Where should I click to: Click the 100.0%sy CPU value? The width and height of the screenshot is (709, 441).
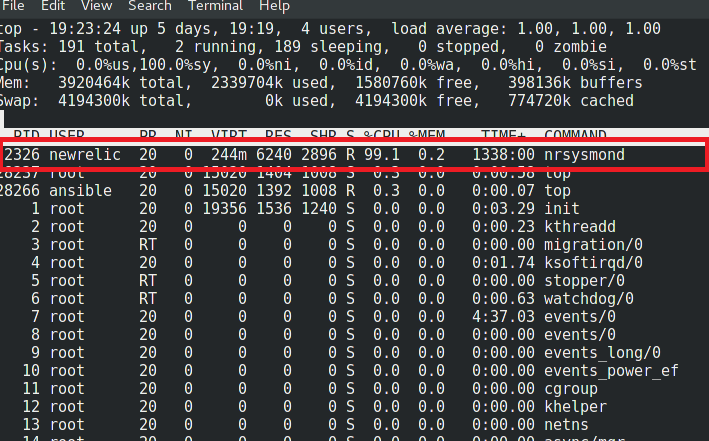(x=175, y=65)
